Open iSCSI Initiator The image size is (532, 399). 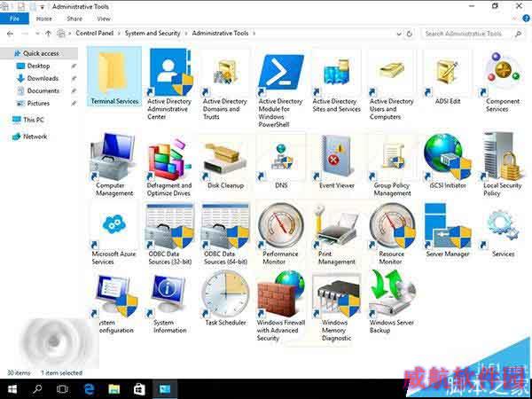pos(448,161)
